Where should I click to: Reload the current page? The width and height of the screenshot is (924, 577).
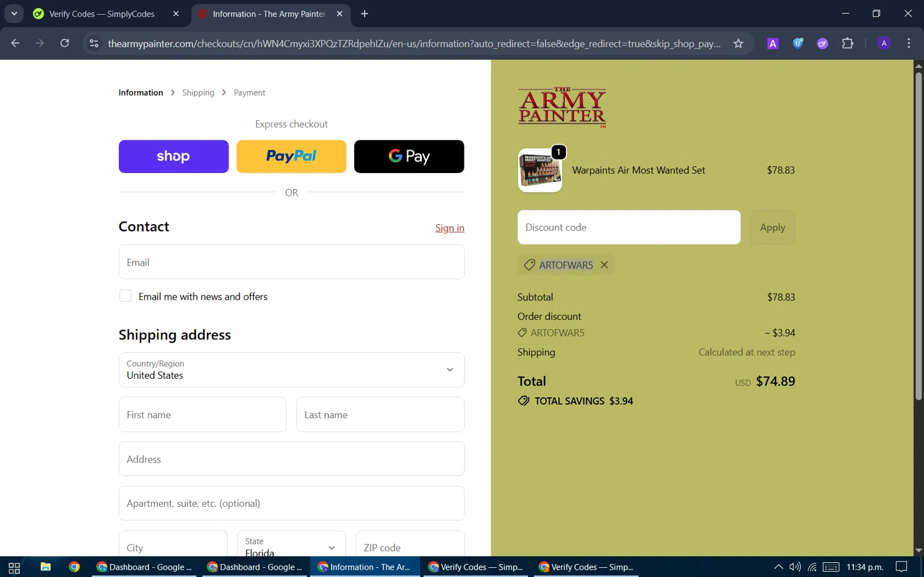65,43
